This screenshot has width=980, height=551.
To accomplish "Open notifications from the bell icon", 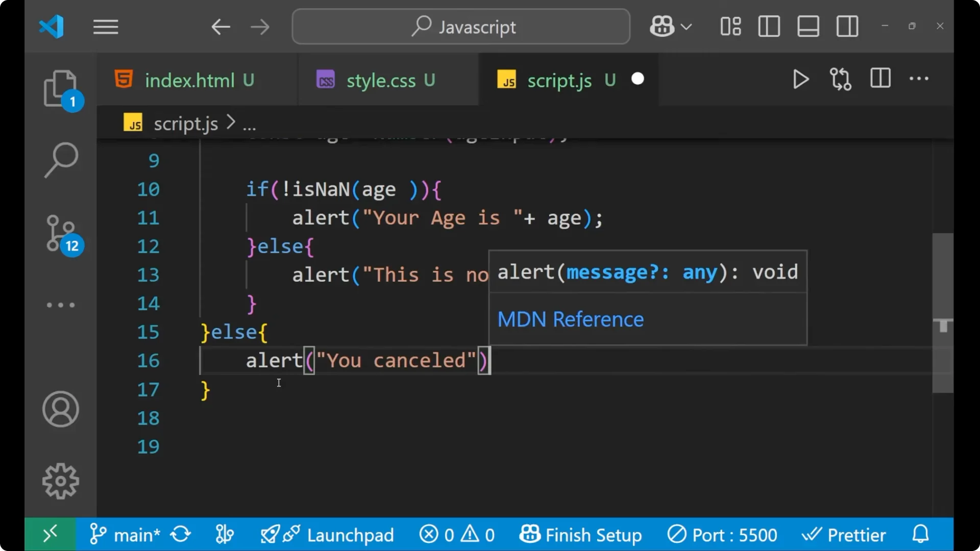I will (x=920, y=534).
